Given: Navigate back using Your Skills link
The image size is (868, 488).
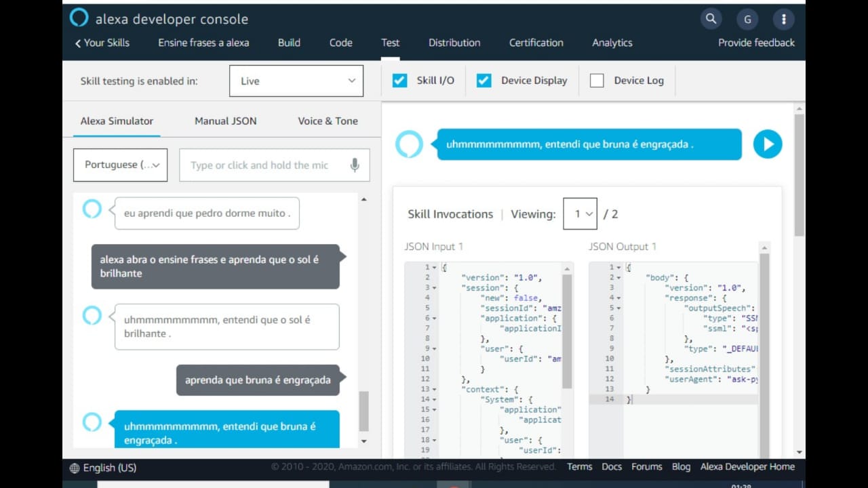Looking at the screenshot, I should pos(102,43).
